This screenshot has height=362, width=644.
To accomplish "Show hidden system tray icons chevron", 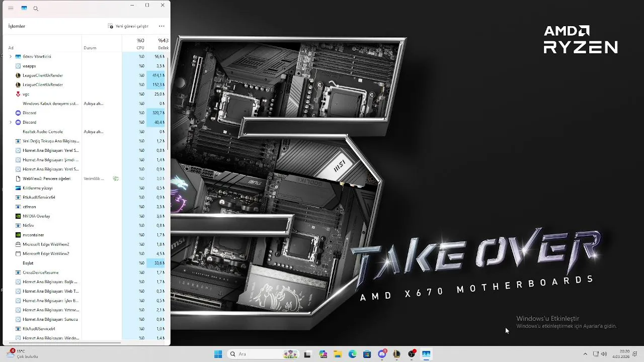I will (585, 354).
